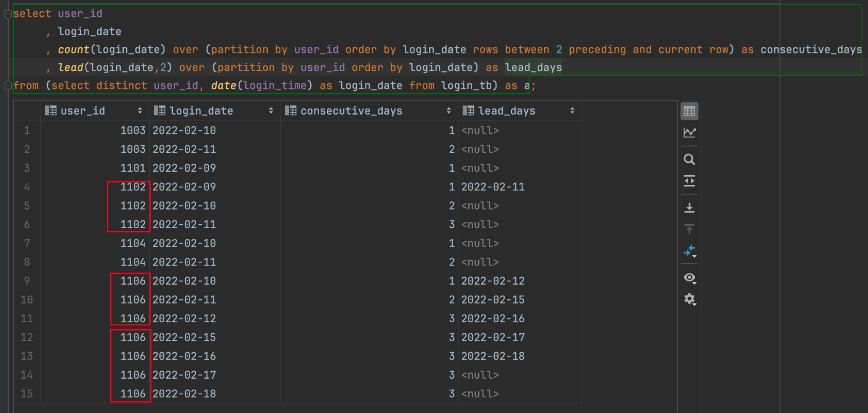The width and height of the screenshot is (868, 413).
Task: Click 'lead' function in SQL editor
Action: point(70,67)
